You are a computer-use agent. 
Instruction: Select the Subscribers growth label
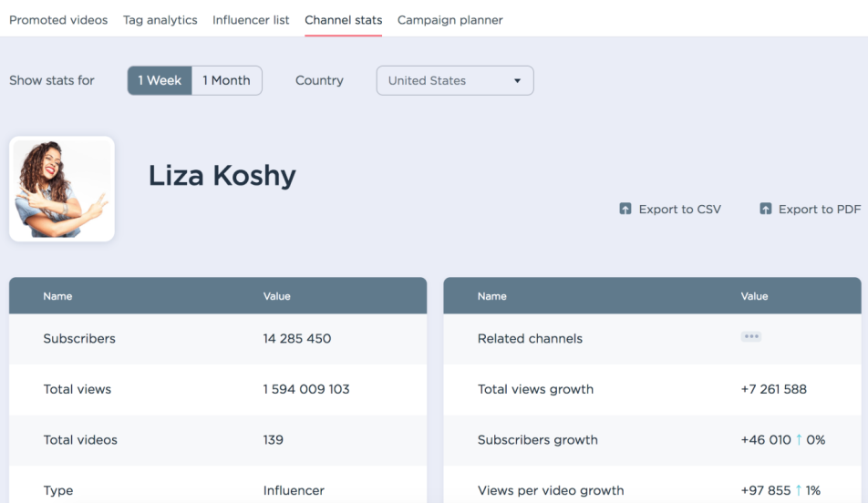538,440
